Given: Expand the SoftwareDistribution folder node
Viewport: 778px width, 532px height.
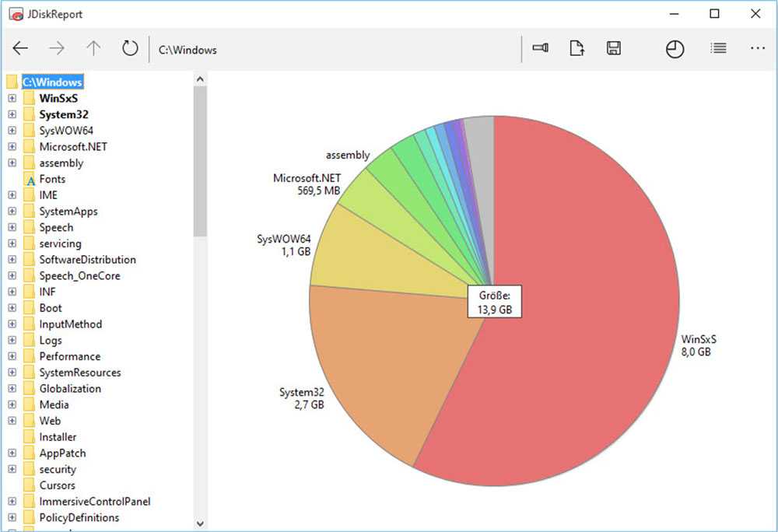Looking at the screenshot, I should [12, 260].
